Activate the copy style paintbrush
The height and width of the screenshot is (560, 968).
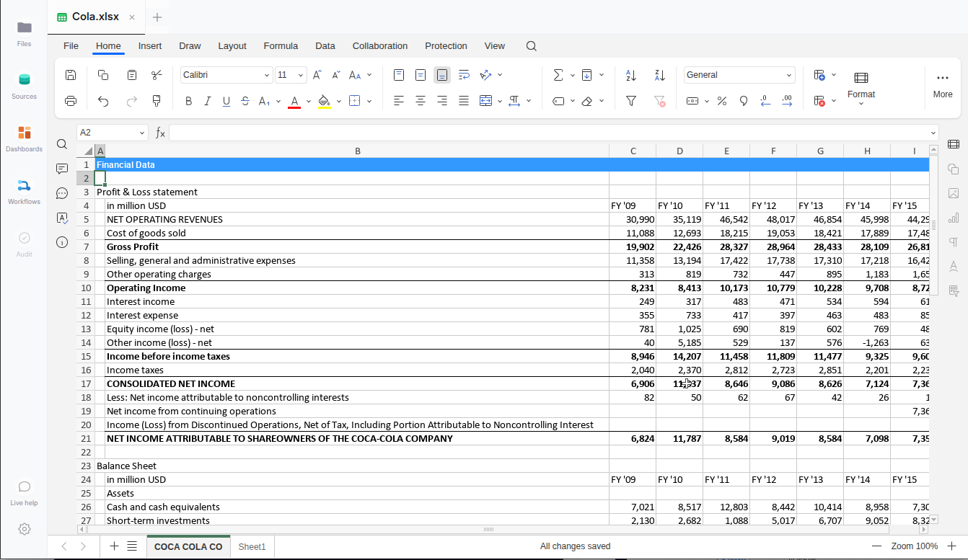coord(157,101)
